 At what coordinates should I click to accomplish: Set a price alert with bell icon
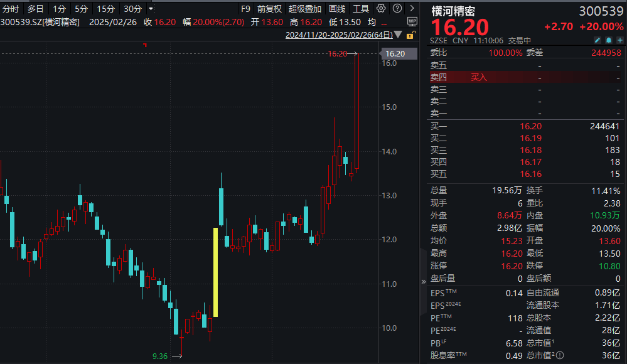[x=609, y=40]
